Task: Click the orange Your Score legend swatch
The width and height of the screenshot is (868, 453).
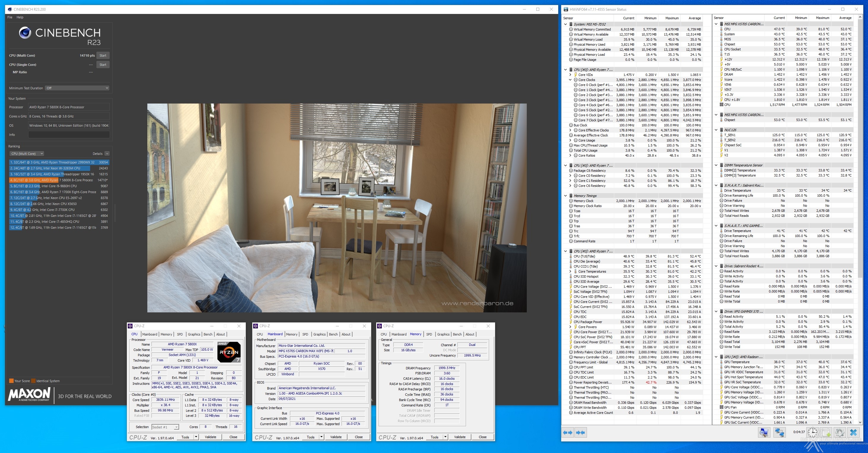Action: tap(12, 381)
